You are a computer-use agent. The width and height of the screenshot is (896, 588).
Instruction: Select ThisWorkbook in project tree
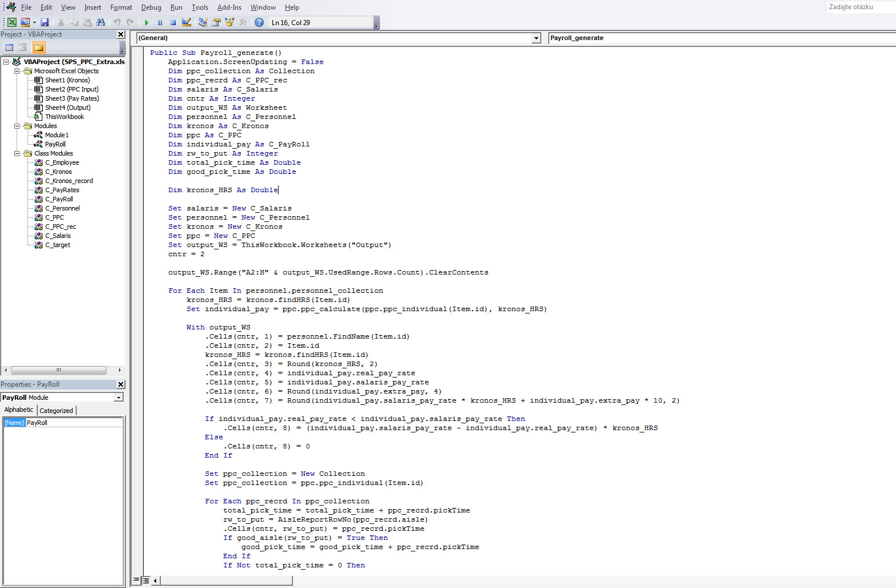(64, 117)
